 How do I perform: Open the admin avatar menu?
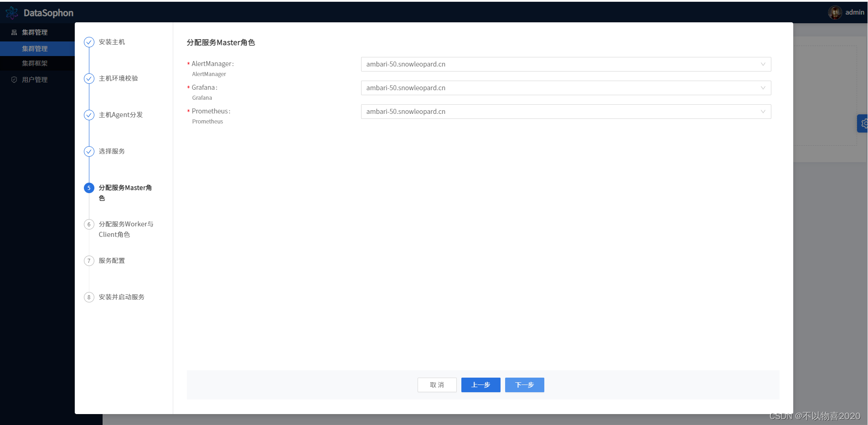[835, 12]
